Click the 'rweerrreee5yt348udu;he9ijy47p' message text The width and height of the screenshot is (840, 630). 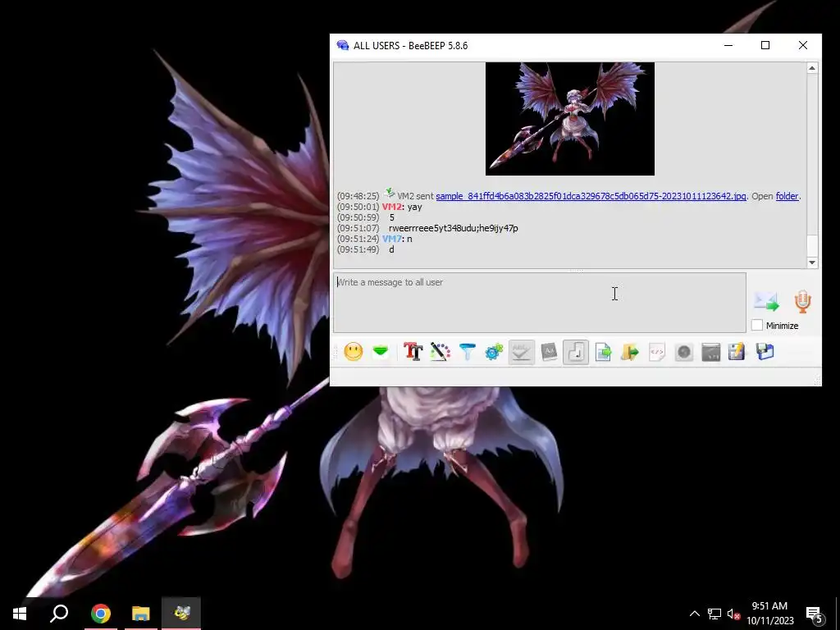pos(453,228)
